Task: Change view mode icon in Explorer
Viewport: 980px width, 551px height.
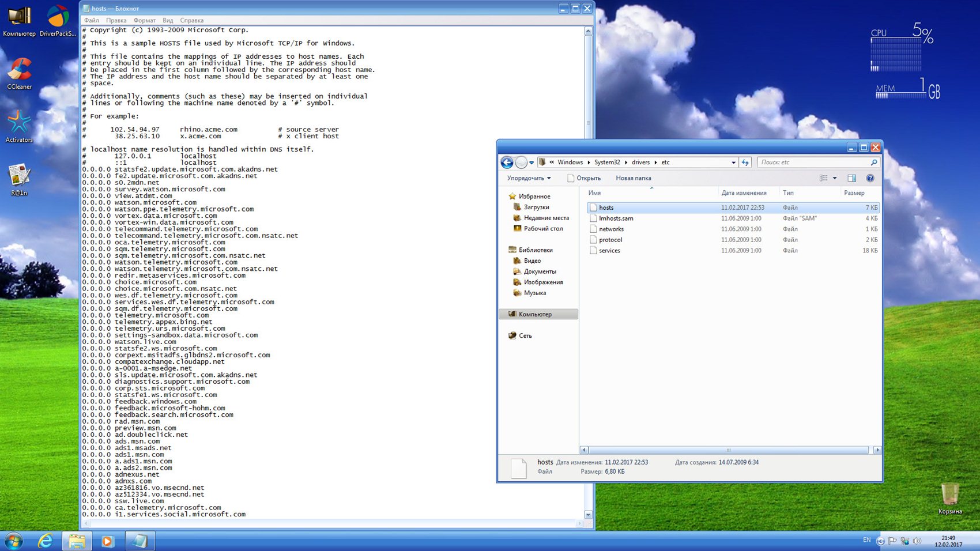Action: pos(824,178)
